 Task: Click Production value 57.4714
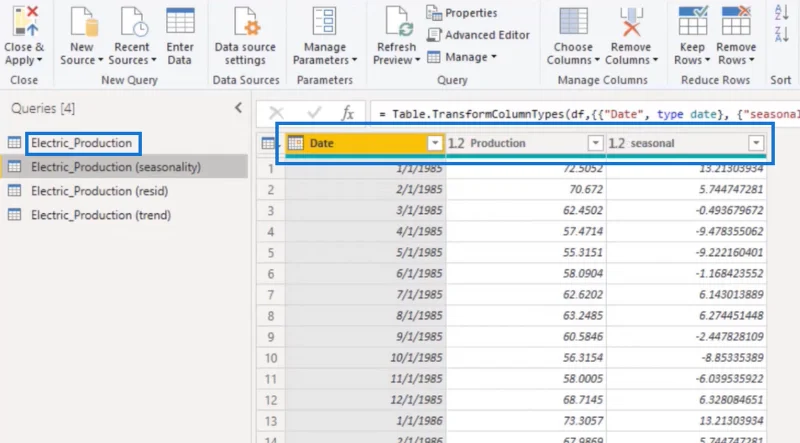pyautogui.click(x=526, y=231)
